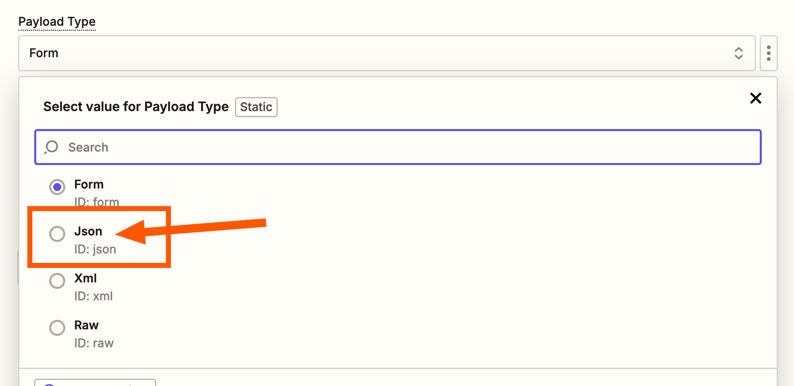Click the Payload Type field label
Screen dimensions: 794x386
tap(57, 22)
